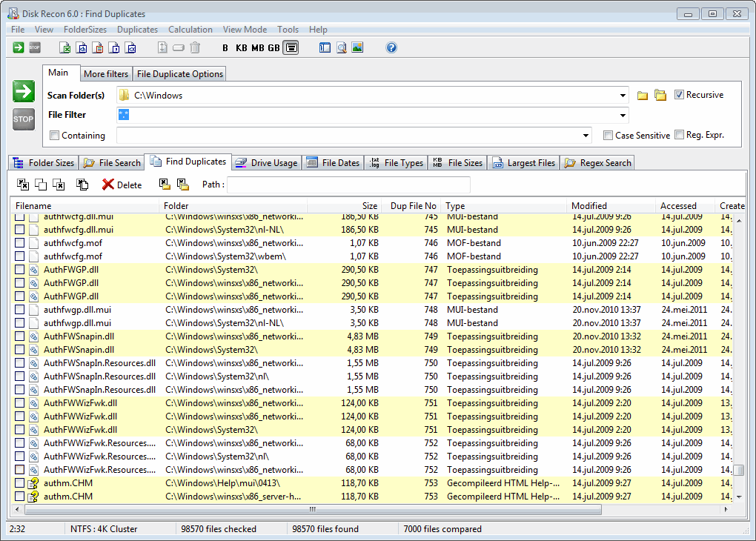
Task: Toggle the Recursive checkbox
Action: coord(679,95)
